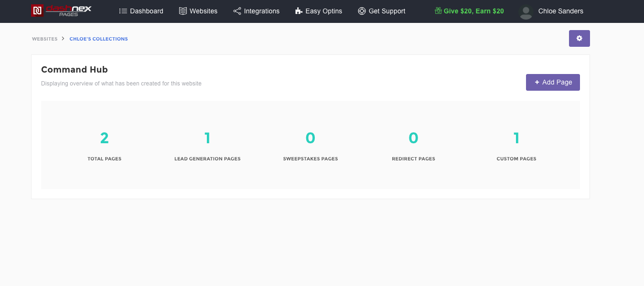The height and width of the screenshot is (286, 644).
Task: Click the Sweepstakes Pages count of 0
Action: 311,138
